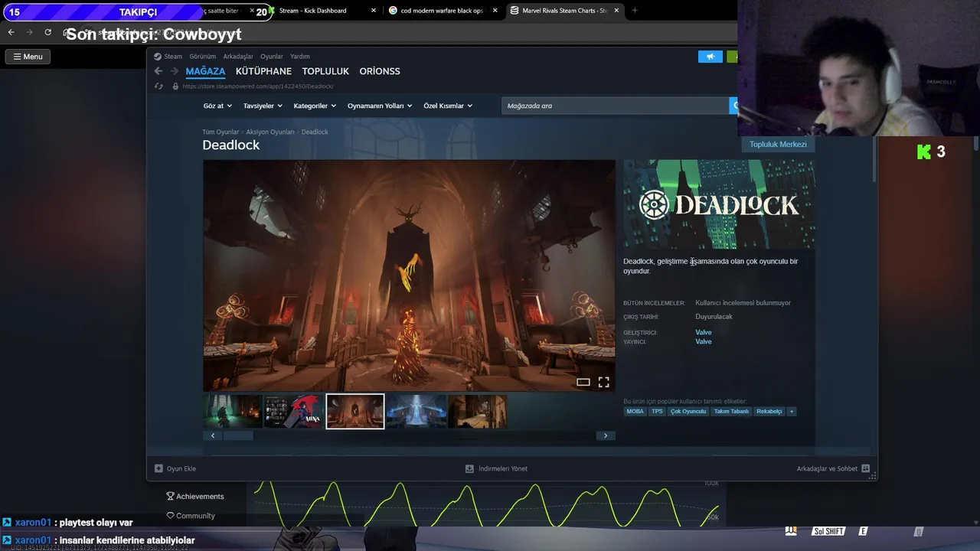Click Achievements in browser sidebar
Viewport: 980px width, 551px height.
tap(195, 497)
